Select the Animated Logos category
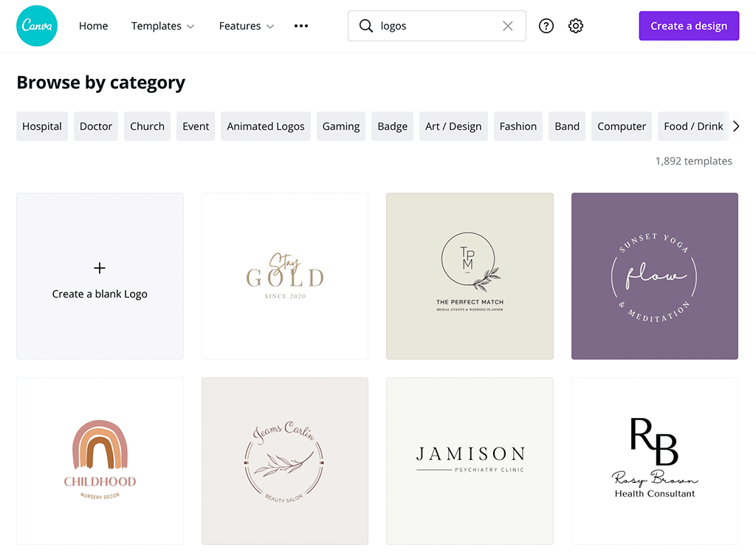Screen dimensions: 756x559 tap(266, 126)
